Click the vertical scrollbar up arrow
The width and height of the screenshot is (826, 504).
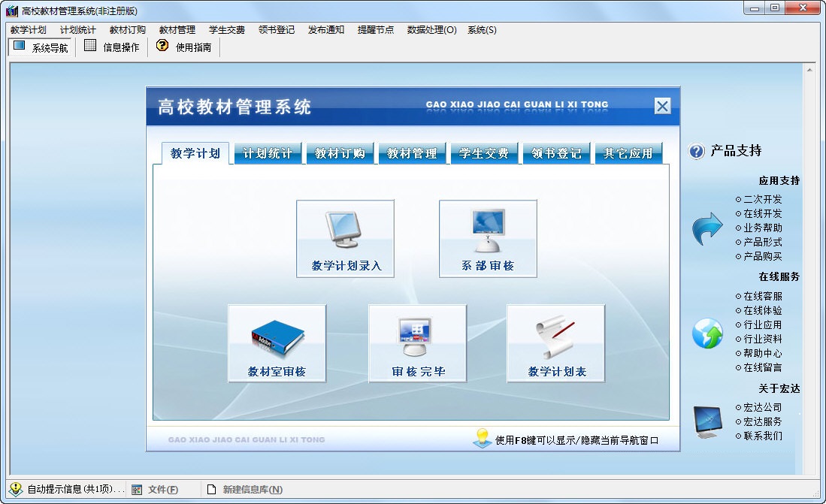click(809, 70)
